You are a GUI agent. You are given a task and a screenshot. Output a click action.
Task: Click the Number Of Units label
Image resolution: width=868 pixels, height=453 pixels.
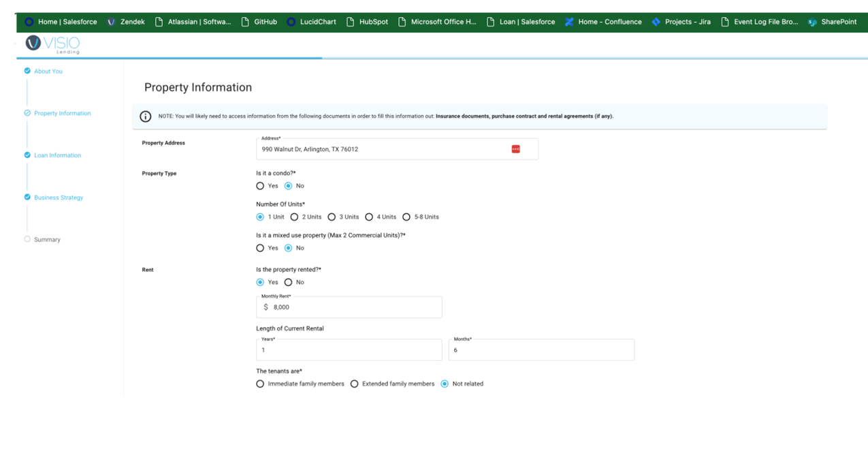point(280,204)
